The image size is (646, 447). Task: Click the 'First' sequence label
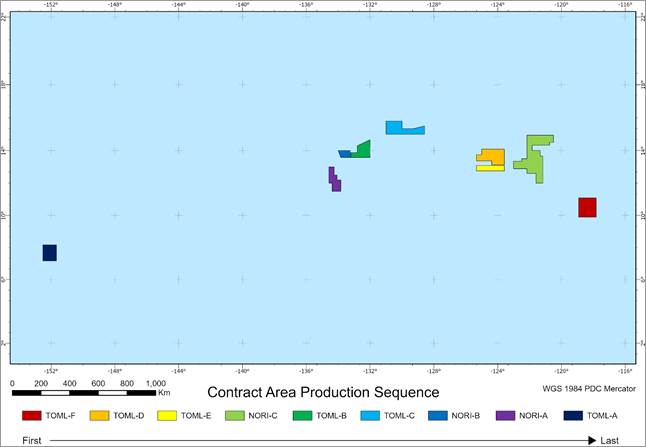31,440
